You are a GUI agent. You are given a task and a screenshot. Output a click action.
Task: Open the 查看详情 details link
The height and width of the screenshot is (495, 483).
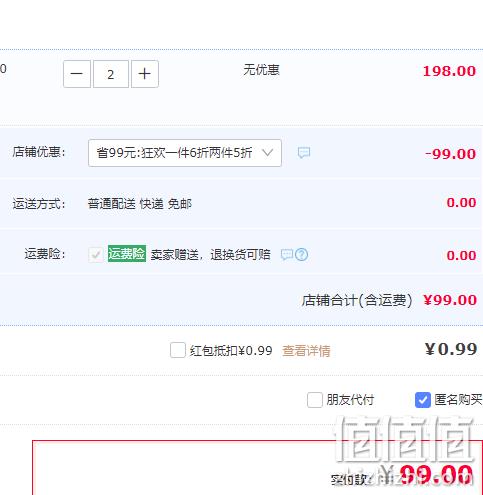(306, 351)
